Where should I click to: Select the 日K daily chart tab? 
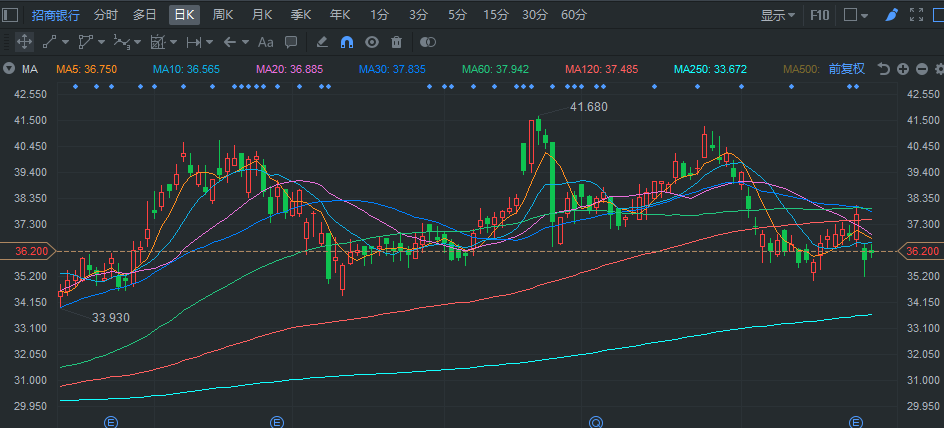pos(184,15)
